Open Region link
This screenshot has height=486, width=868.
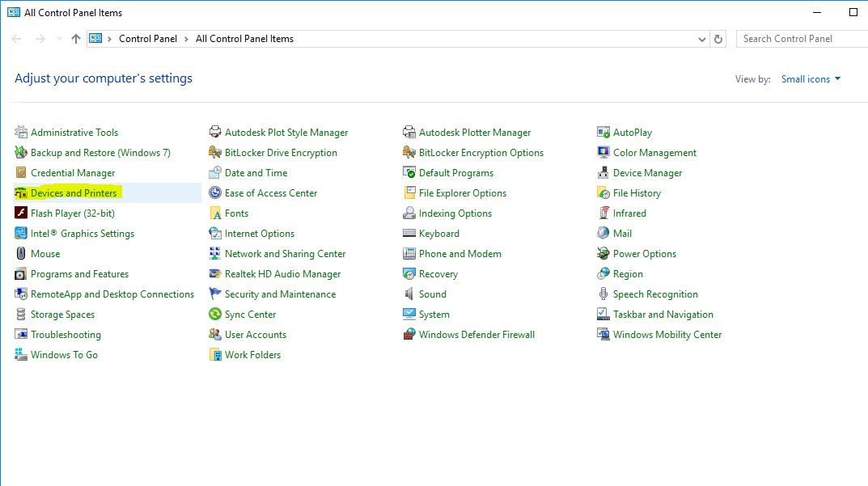coord(628,274)
